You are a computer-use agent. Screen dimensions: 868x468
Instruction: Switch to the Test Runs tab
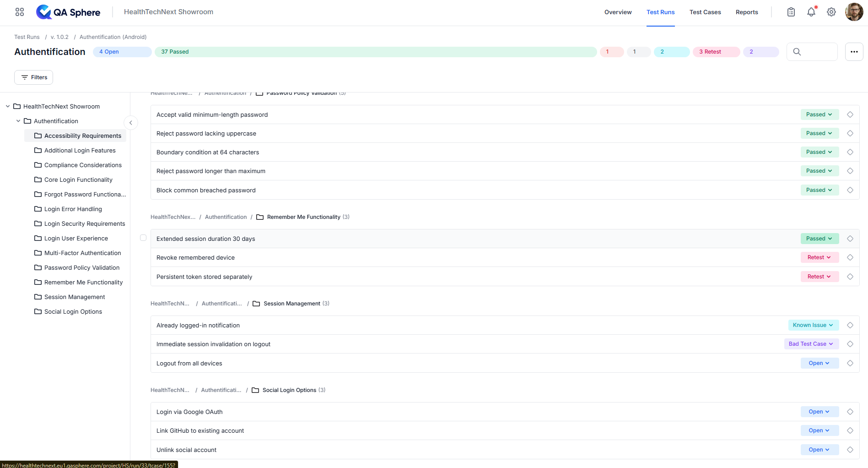pyautogui.click(x=660, y=12)
